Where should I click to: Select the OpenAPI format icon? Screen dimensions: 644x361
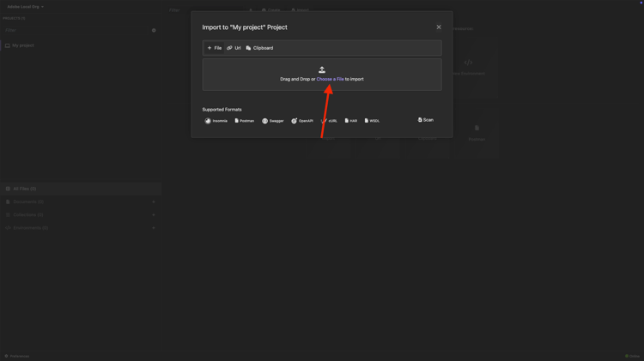click(294, 121)
